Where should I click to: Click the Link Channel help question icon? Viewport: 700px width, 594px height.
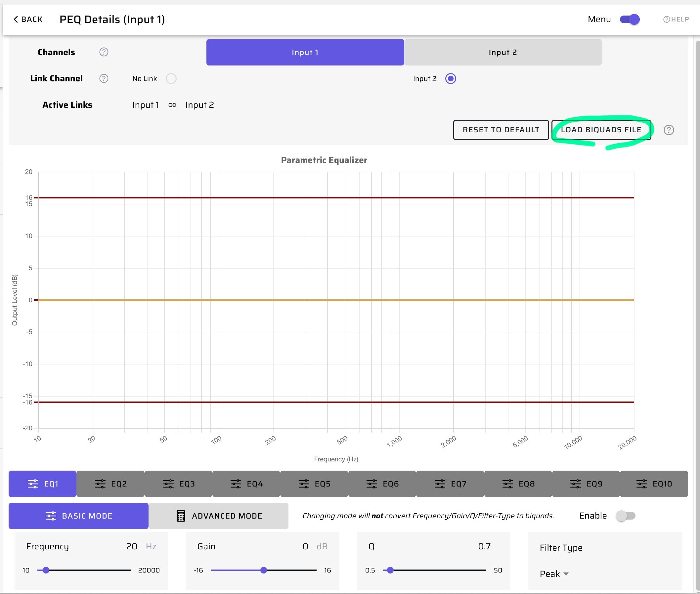pyautogui.click(x=104, y=78)
